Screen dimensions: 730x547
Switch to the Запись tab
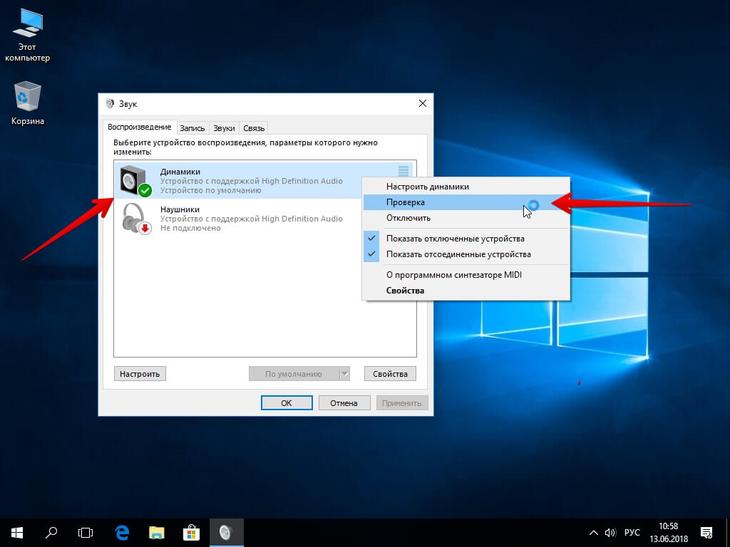point(192,128)
